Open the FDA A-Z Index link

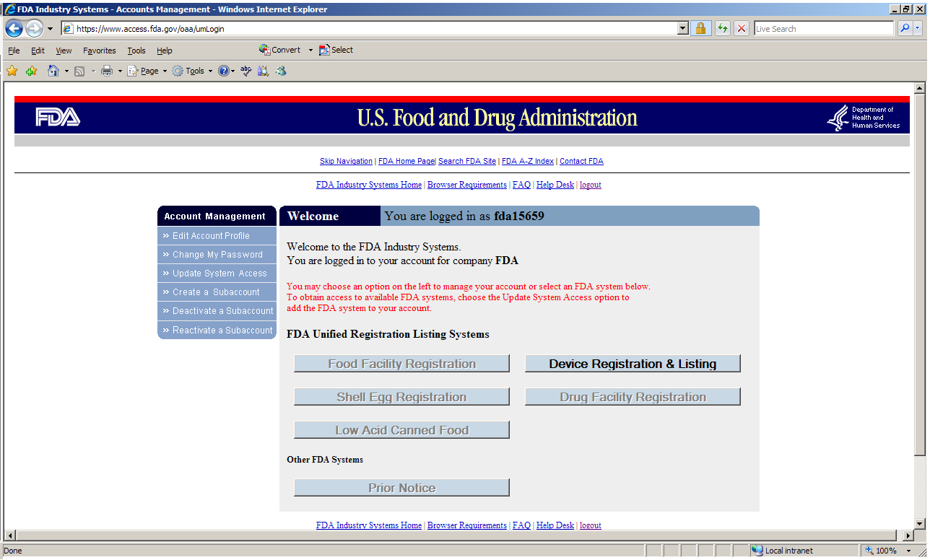click(x=528, y=162)
